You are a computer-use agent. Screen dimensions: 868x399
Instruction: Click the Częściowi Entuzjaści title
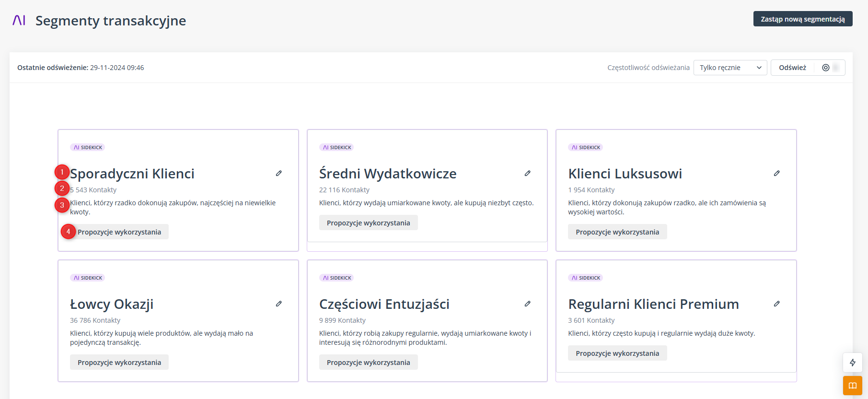click(x=384, y=304)
